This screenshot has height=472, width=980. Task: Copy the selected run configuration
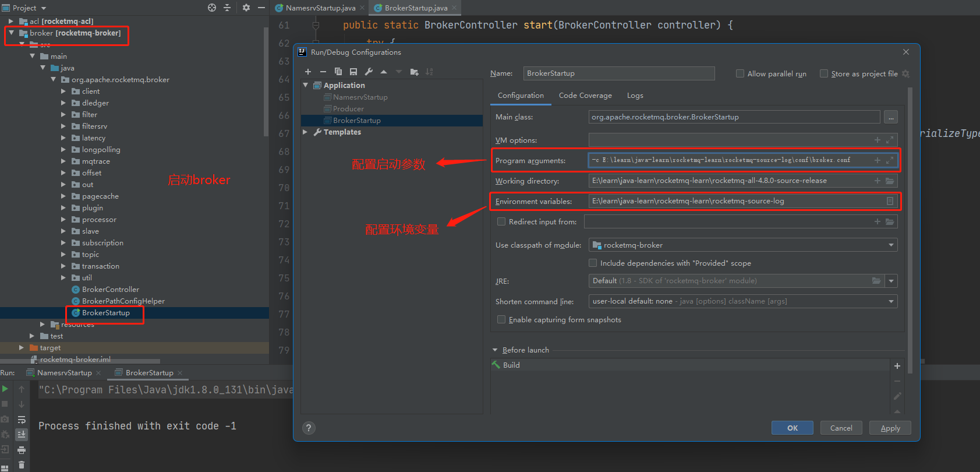338,72
